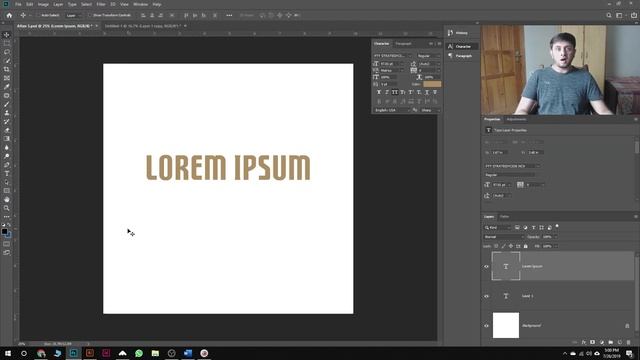Toggle Underline in Character panel
Viewport: 640px width, 360px height.
427,93
